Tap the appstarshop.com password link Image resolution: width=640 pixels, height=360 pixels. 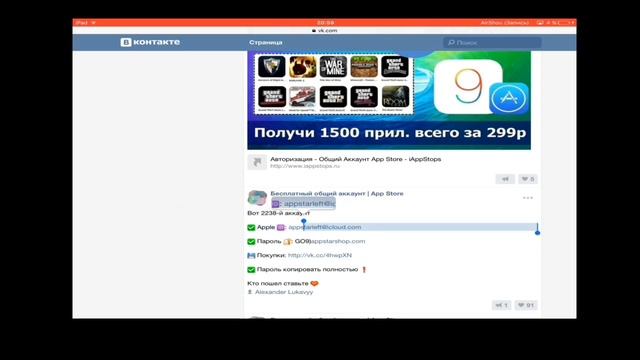click(x=338, y=241)
